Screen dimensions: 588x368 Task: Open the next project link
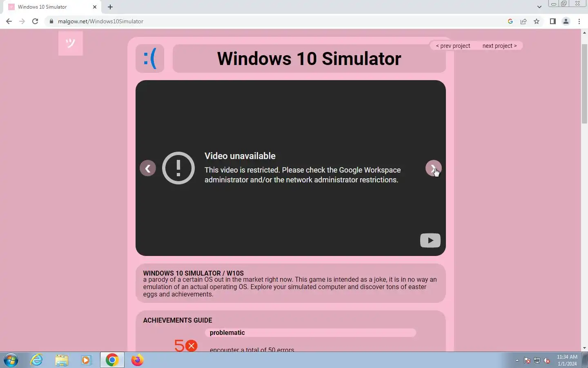tap(499, 46)
